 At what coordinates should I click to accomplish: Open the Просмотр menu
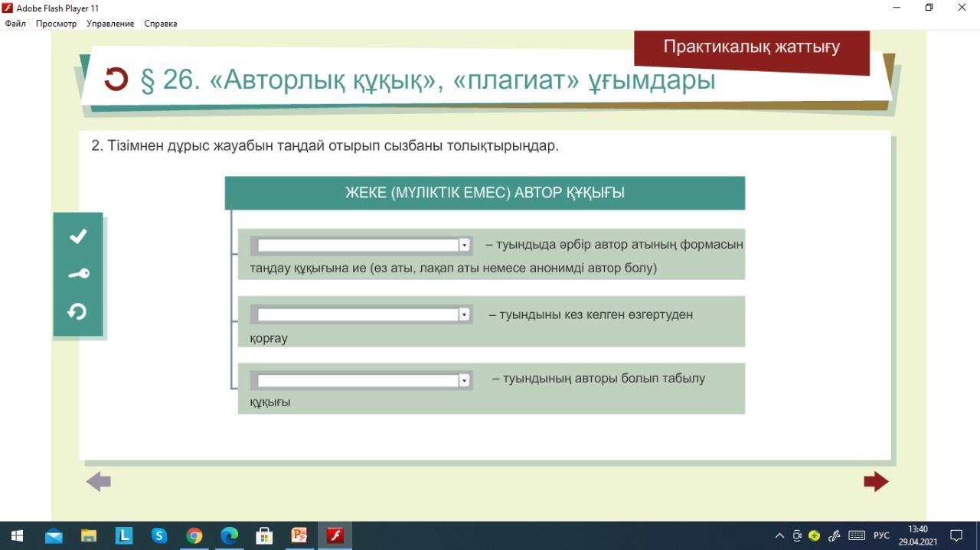click(56, 24)
